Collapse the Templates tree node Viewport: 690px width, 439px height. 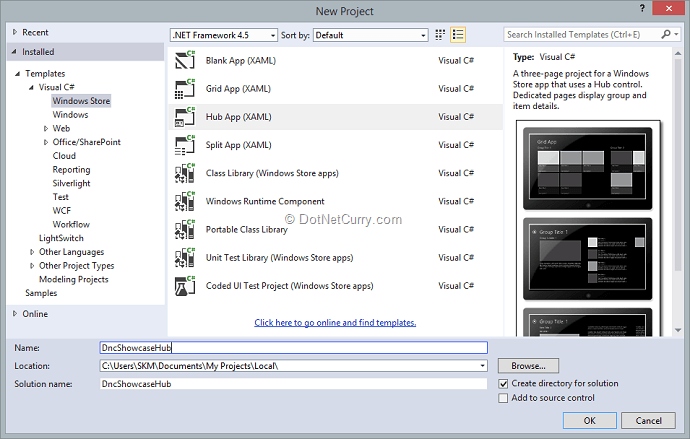point(17,73)
